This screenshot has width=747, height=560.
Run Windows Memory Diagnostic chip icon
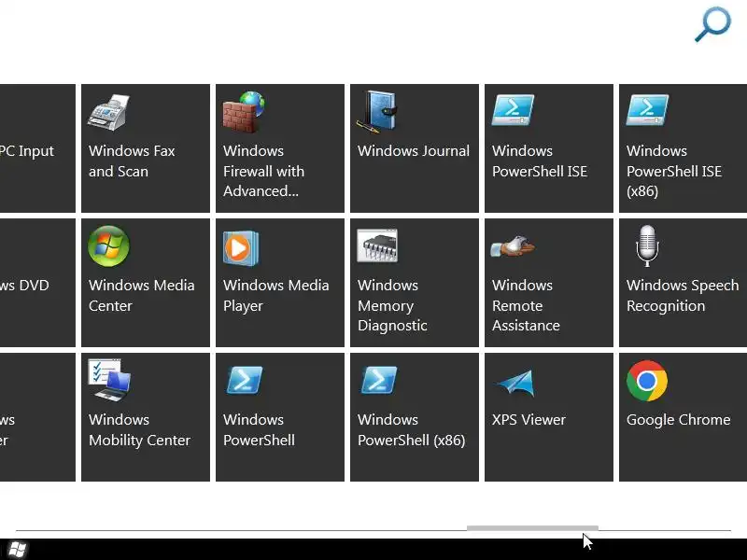click(x=377, y=245)
